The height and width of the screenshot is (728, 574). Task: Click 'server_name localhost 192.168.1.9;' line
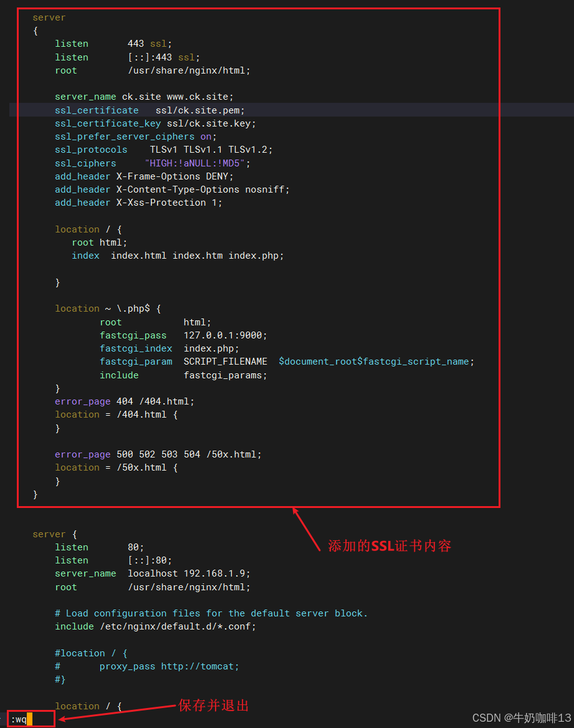point(152,573)
